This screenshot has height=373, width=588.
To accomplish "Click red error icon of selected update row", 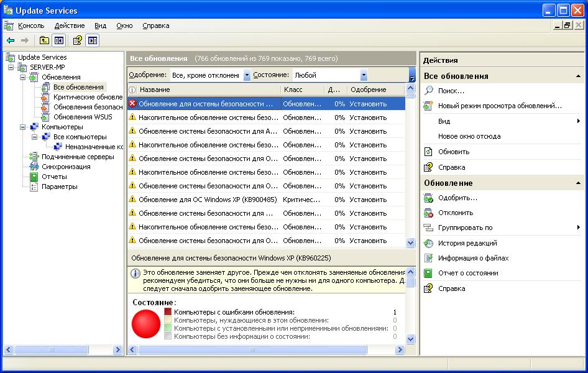I will pyautogui.click(x=132, y=103).
